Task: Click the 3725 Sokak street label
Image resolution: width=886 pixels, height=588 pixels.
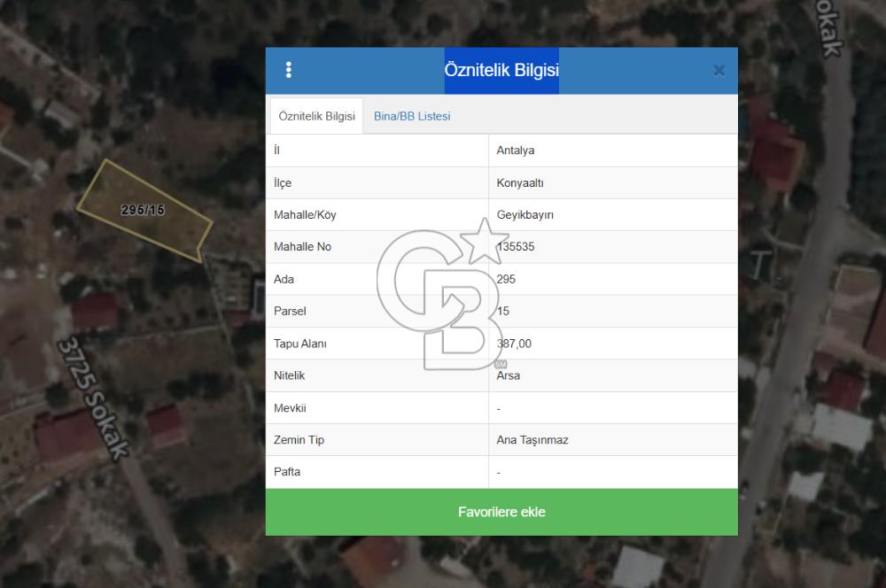Action: click(95, 396)
